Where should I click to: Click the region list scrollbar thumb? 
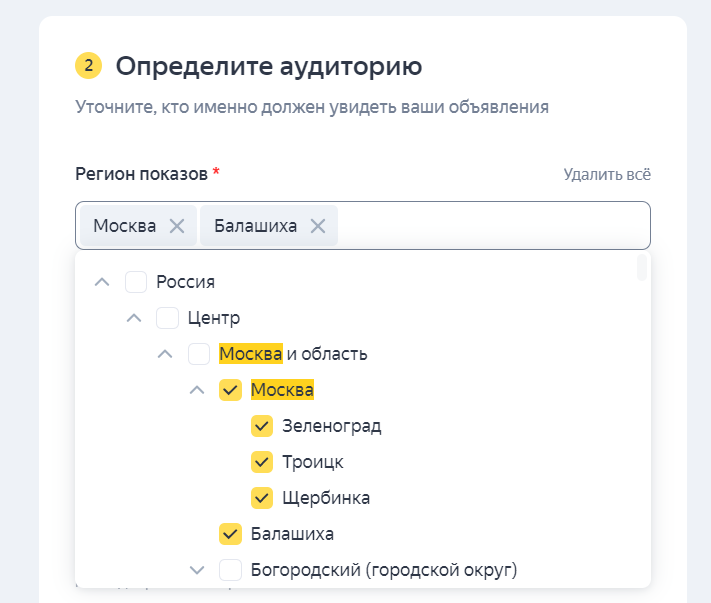coord(641,267)
